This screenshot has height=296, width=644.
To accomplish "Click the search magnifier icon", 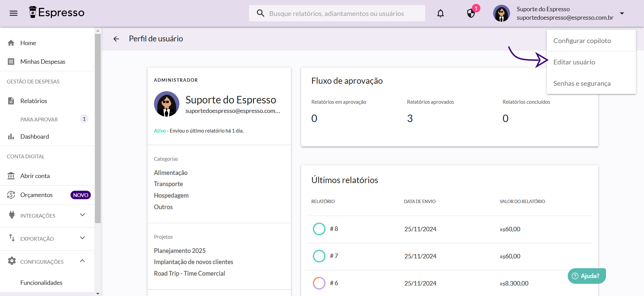I will 260,13.
